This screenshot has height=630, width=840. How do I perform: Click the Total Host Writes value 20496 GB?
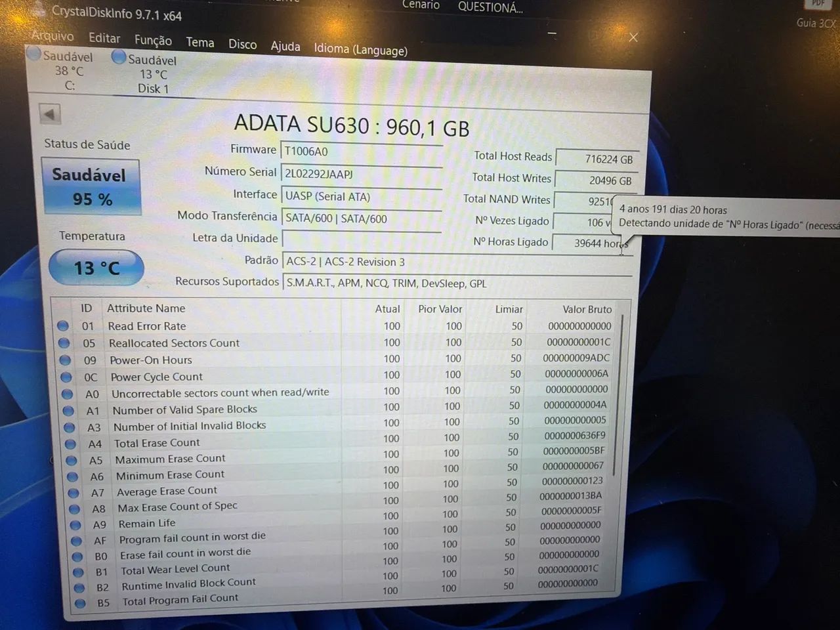click(596, 180)
